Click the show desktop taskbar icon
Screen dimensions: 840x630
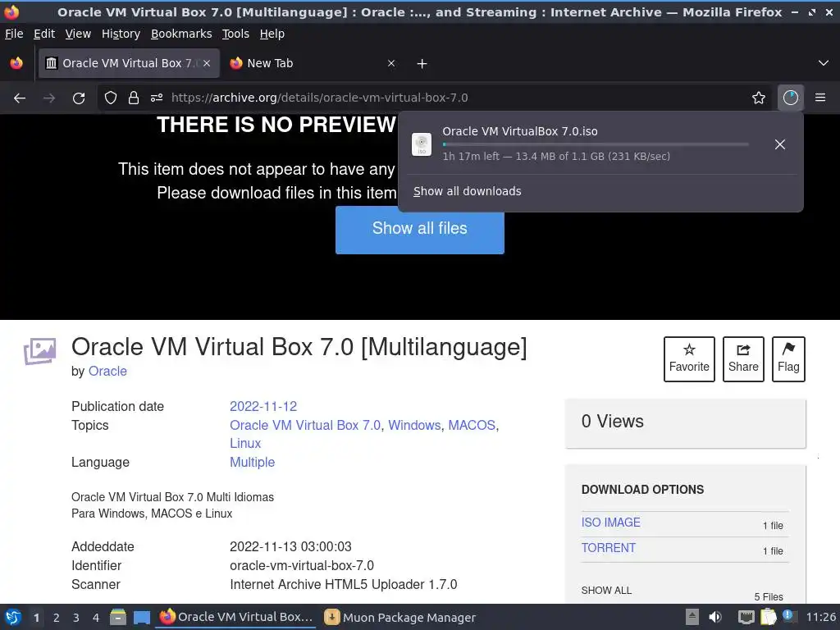tap(141, 618)
